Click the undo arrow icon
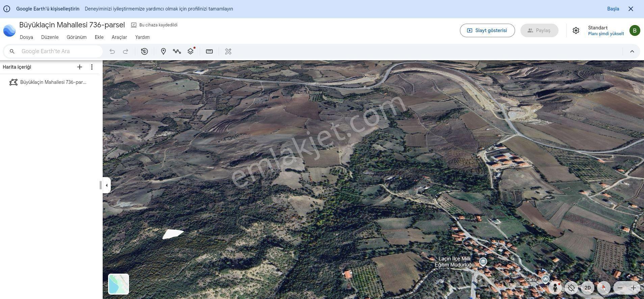Viewport: 644px width, 299px height. [x=112, y=51]
